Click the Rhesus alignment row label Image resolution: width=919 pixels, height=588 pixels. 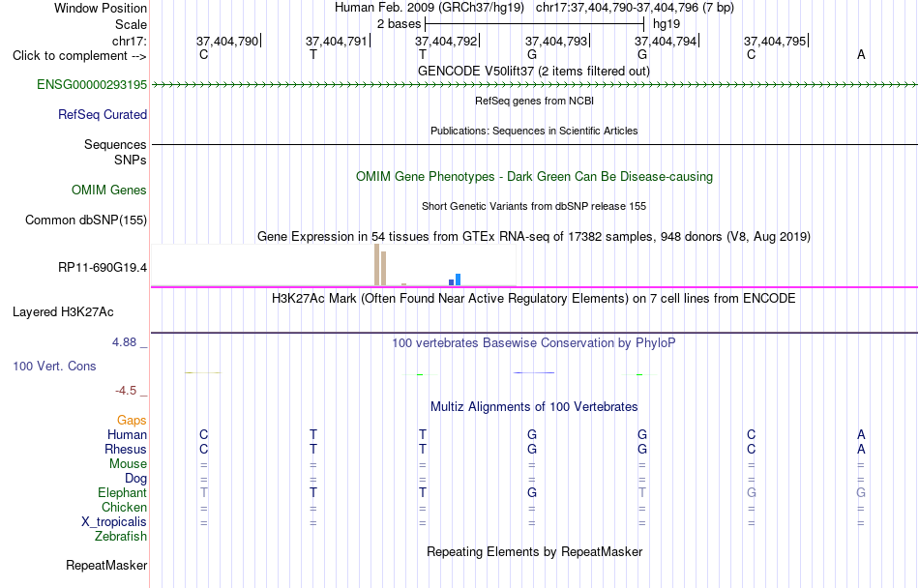[126, 450]
